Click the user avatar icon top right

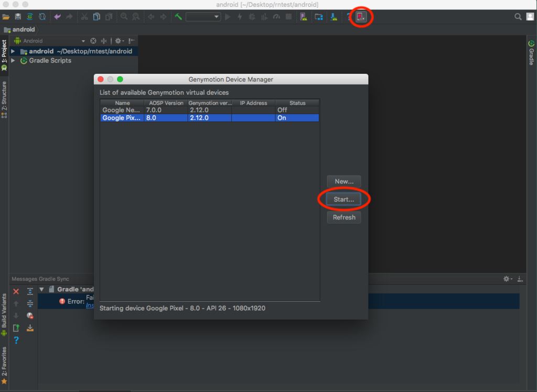pos(530,17)
